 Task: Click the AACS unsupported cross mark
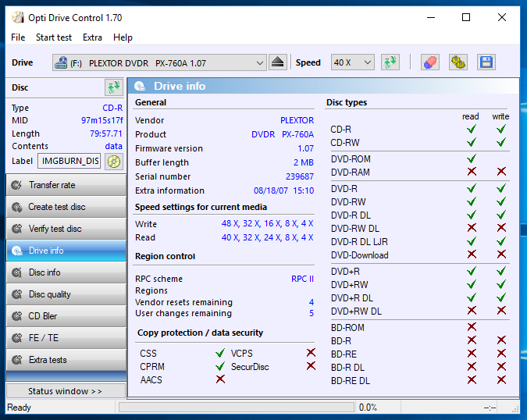220,379
